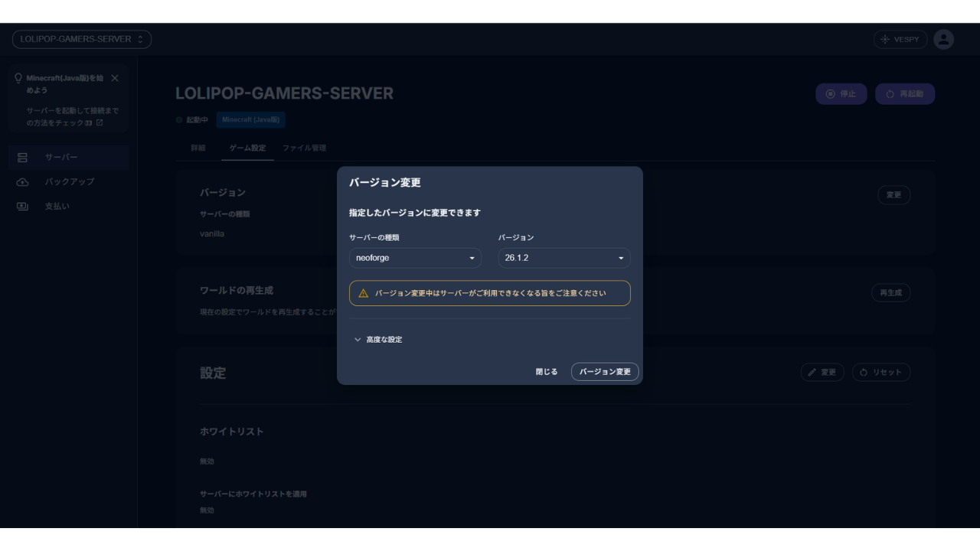Viewport: 980px width, 551px height.
Task: Click the バージョン変更 dialog title
Action: click(385, 183)
